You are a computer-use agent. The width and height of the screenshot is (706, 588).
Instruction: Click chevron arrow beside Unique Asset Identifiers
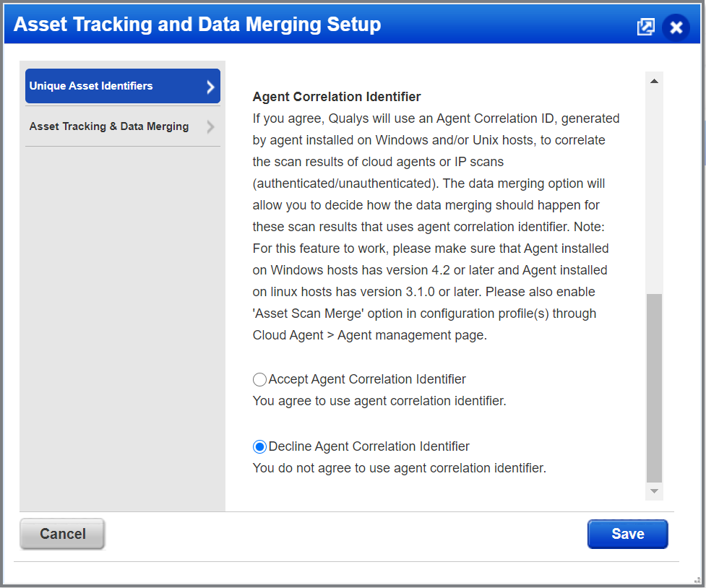210,87
